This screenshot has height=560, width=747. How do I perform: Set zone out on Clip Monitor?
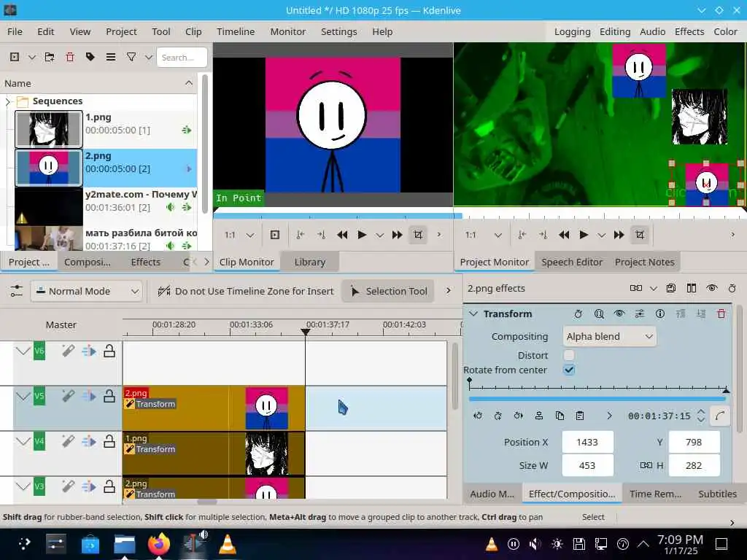[321, 235]
